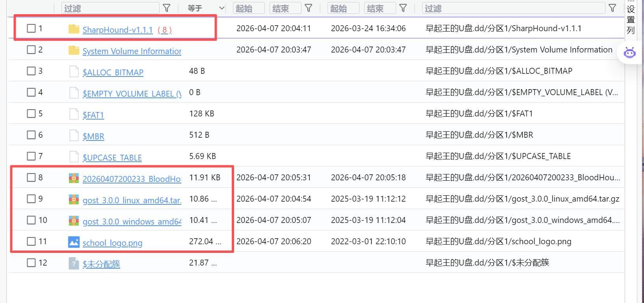644x303 pixels.
Task: Click the SharpHound-v1.1.1 folder icon
Action: click(74, 29)
